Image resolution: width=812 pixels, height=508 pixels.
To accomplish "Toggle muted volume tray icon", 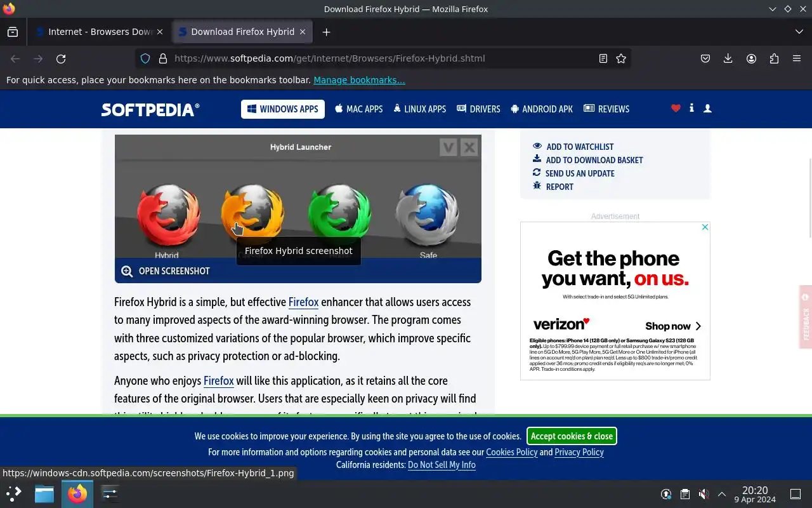I will (704, 494).
